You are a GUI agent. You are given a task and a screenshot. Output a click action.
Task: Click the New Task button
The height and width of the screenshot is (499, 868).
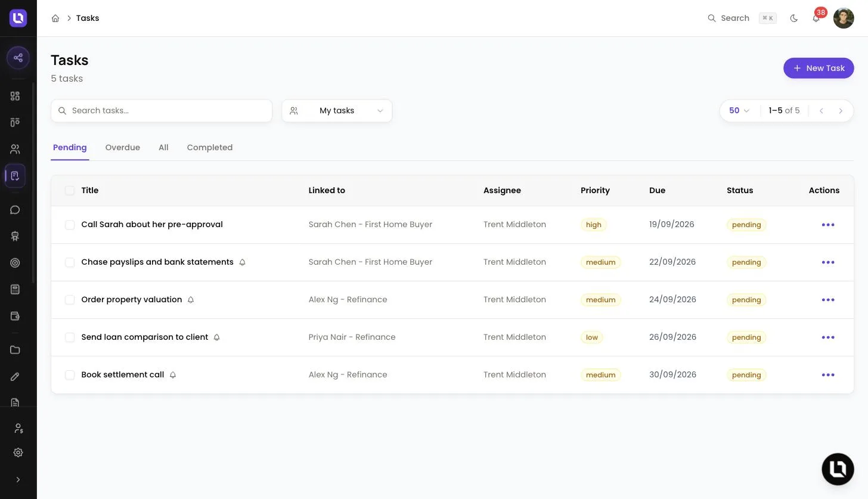point(819,68)
